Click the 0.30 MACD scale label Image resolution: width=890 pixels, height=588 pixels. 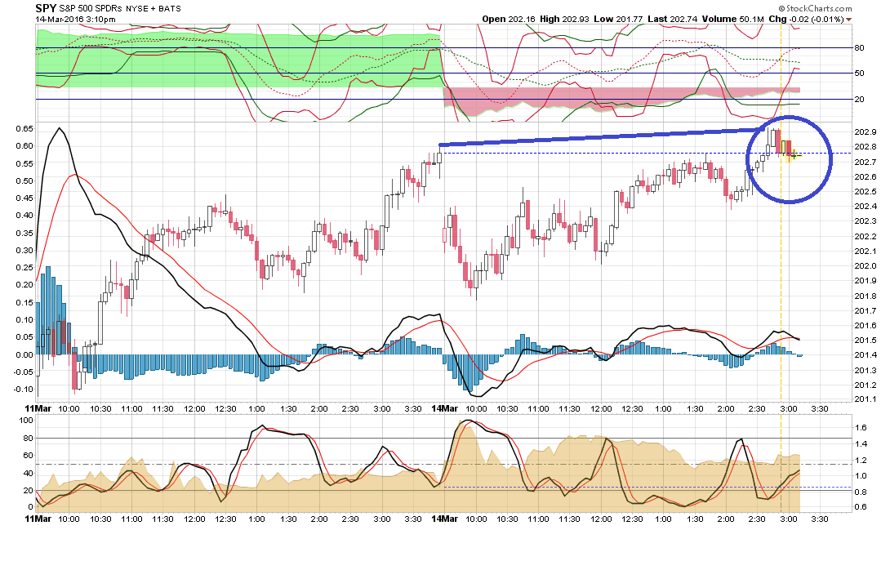pos(24,250)
